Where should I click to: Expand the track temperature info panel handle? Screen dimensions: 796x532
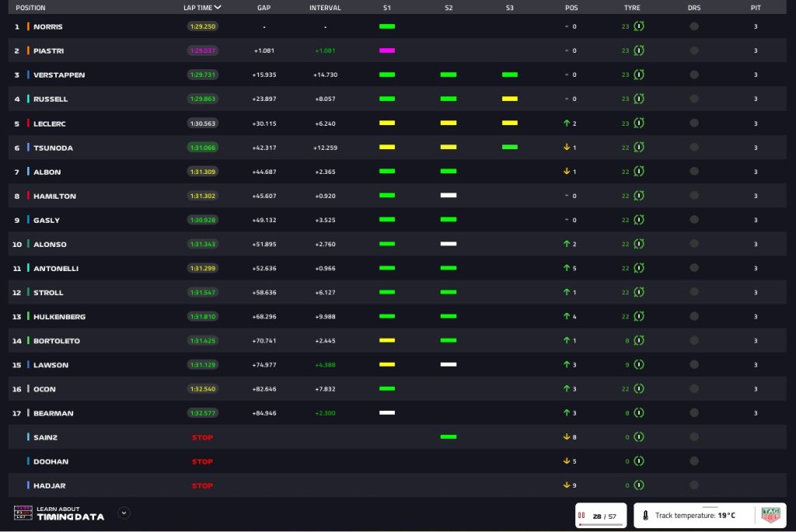tap(709, 506)
